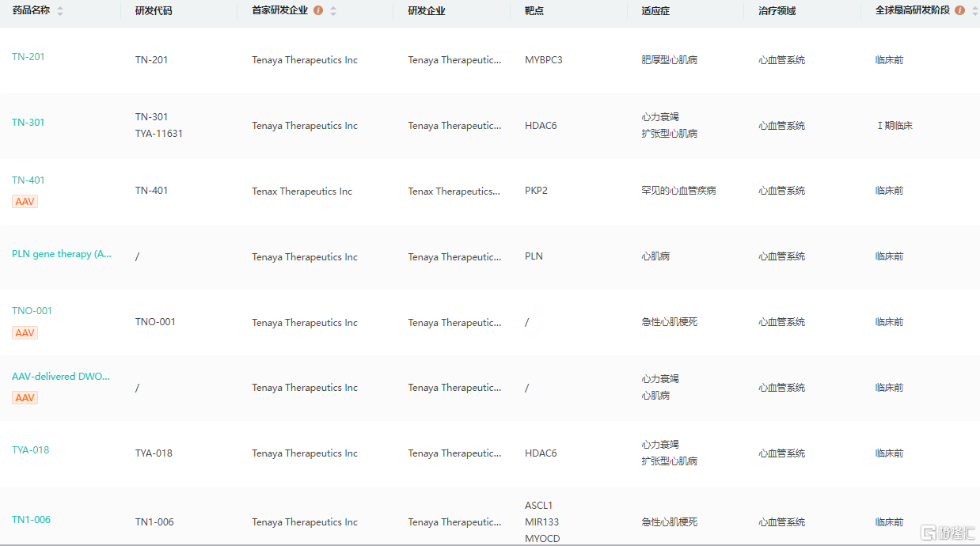Select the 罕见的心血管疾病 indication cell
Screen dimensions: 980x546
[x=679, y=191]
